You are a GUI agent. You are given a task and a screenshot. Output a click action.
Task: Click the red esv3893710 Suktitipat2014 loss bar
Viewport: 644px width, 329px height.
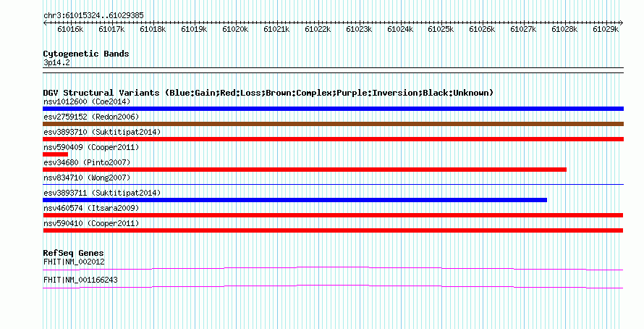[333, 139]
